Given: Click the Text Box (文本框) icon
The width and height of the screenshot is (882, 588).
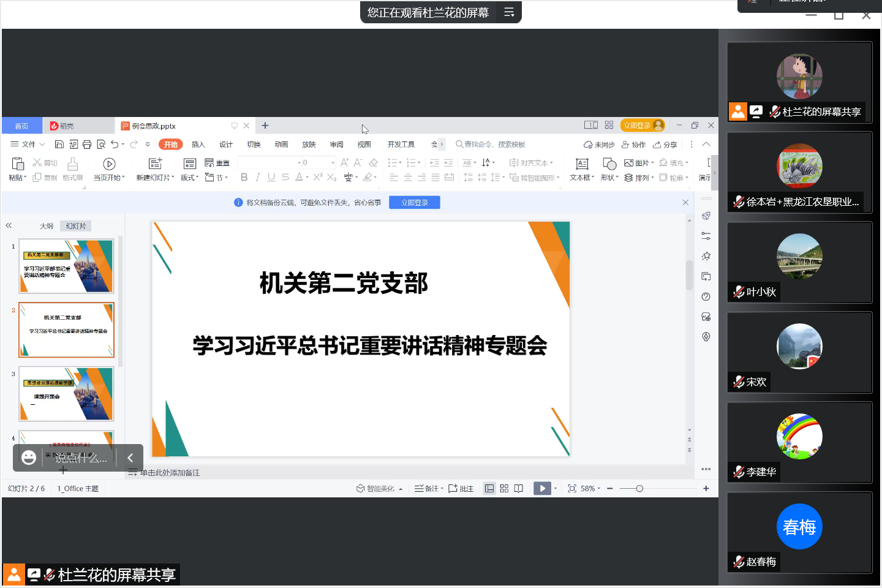Looking at the screenshot, I should [x=582, y=164].
